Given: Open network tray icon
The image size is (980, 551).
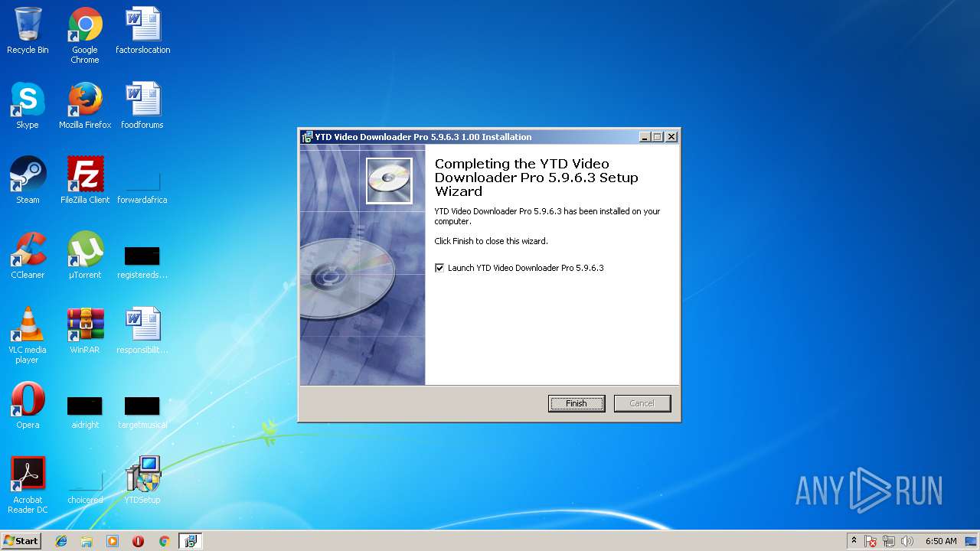Looking at the screenshot, I should [890, 541].
